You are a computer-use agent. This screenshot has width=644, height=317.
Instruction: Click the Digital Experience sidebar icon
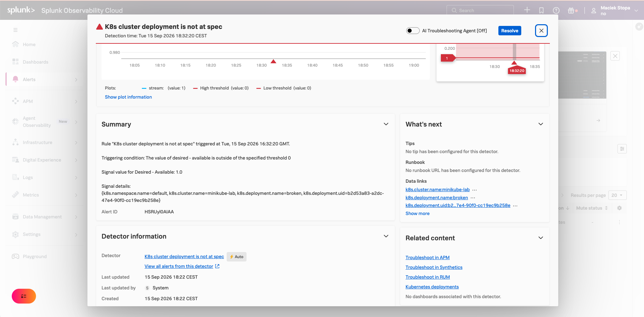pos(15,160)
